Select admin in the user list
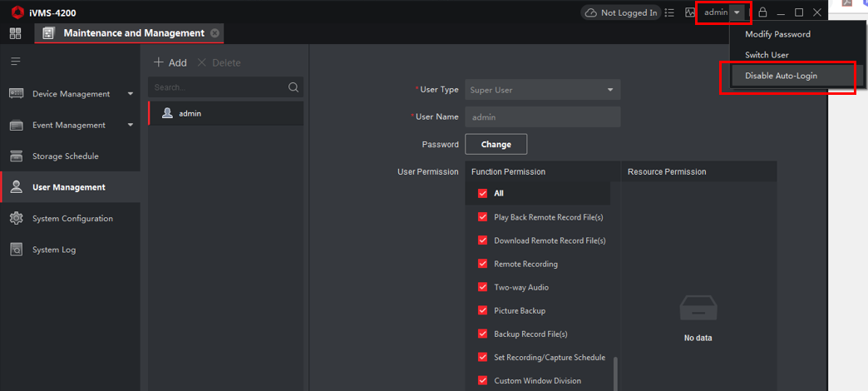 190,113
